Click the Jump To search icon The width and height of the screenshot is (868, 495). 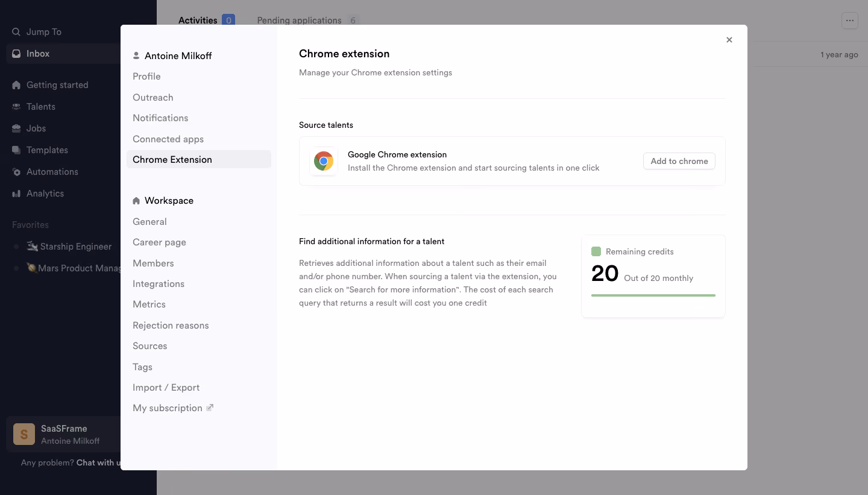(16, 32)
